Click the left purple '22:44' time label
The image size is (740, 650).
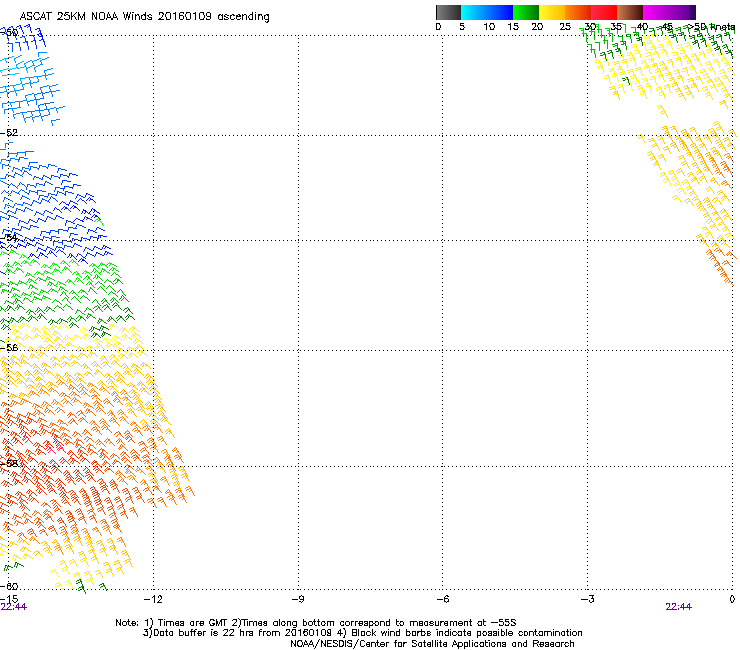pos(13,607)
